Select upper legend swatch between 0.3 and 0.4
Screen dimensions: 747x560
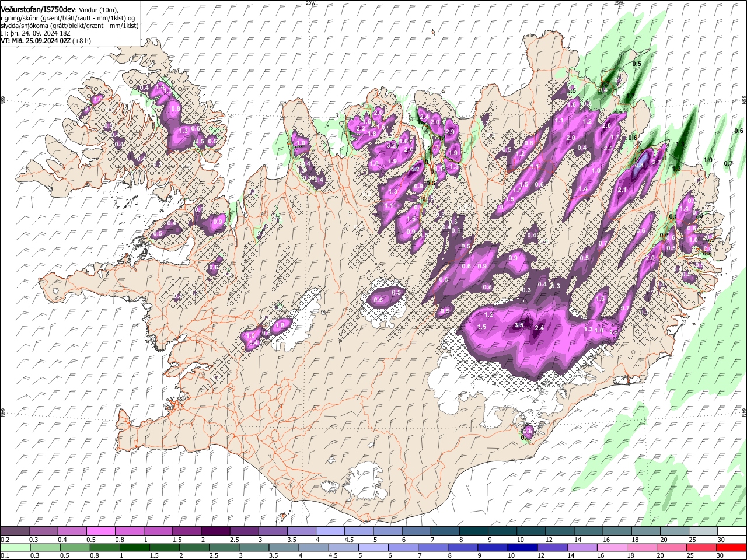click(43, 531)
